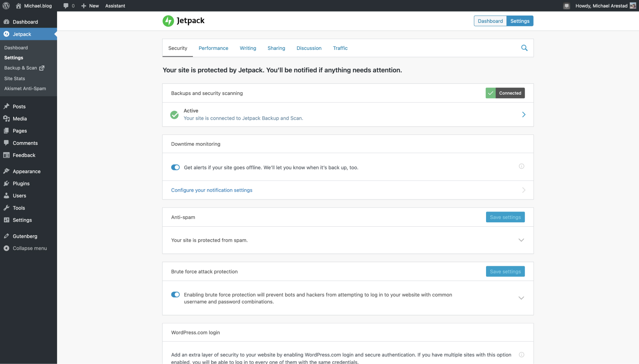Click Michael Arestad's avatar thumbnail
The image size is (639, 364).
tap(633, 6)
